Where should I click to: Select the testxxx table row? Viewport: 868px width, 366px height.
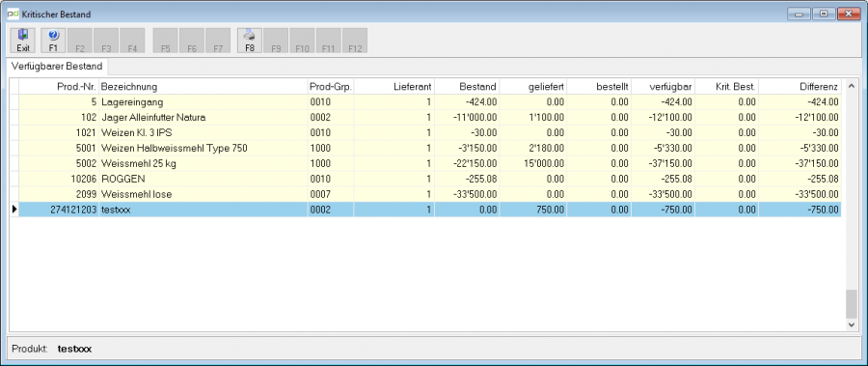tap(429, 210)
